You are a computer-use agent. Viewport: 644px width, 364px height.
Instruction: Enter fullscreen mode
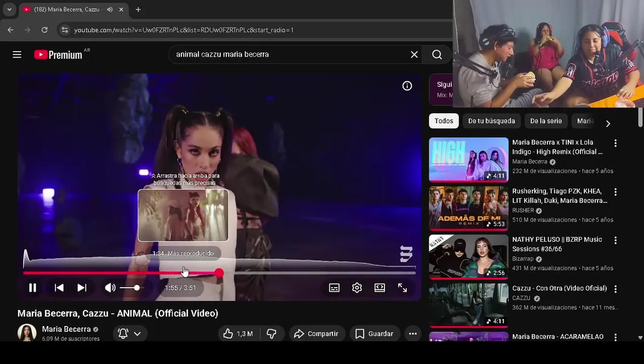pos(403,288)
